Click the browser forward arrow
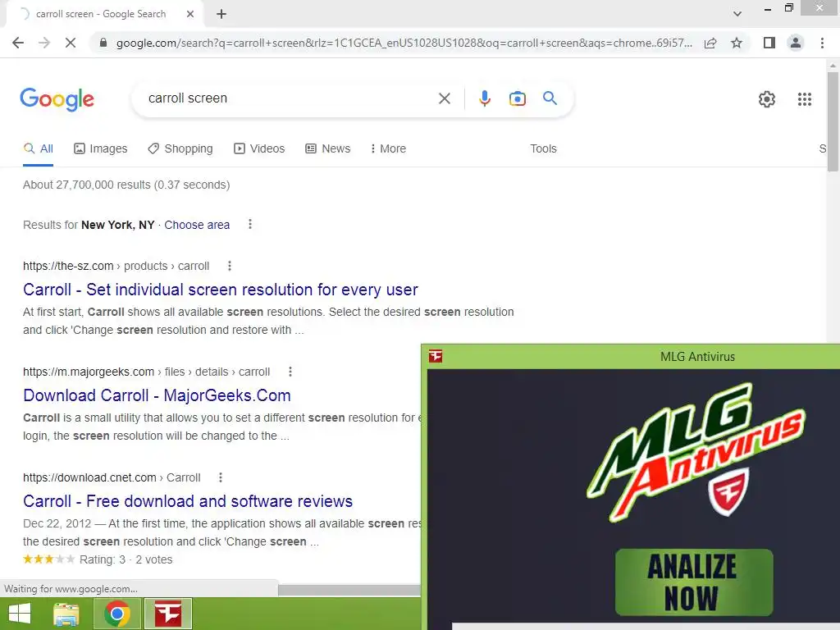 (x=44, y=43)
